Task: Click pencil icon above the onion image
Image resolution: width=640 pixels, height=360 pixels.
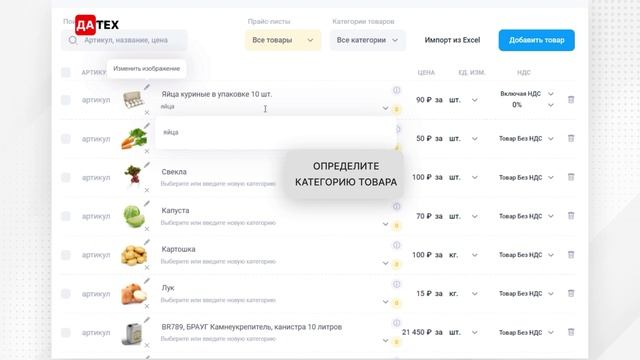Action: (147, 281)
